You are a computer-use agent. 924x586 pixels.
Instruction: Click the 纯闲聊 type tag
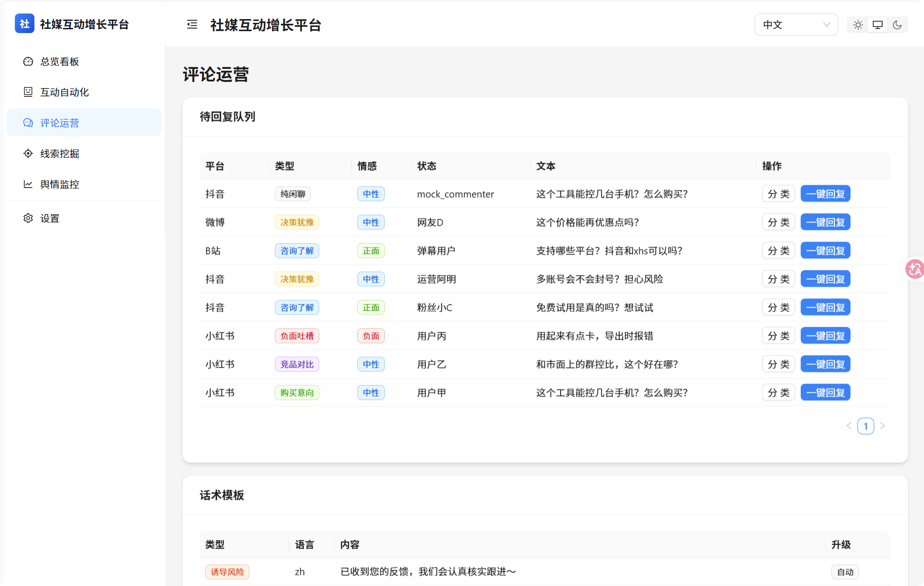(293, 194)
